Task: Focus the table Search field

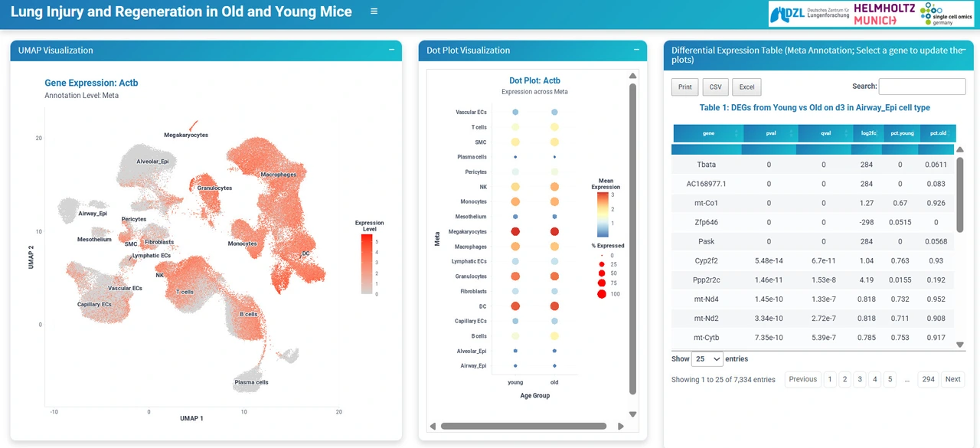Action: pyautogui.click(x=921, y=87)
